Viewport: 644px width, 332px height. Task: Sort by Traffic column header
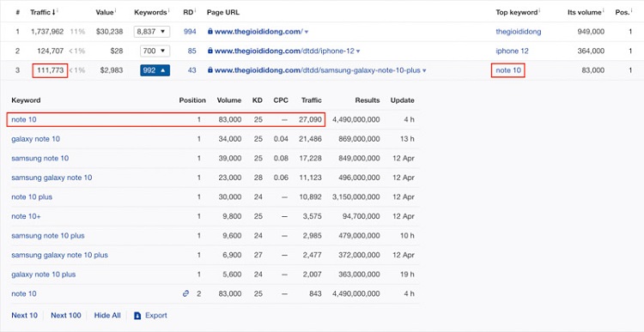pyautogui.click(x=43, y=12)
